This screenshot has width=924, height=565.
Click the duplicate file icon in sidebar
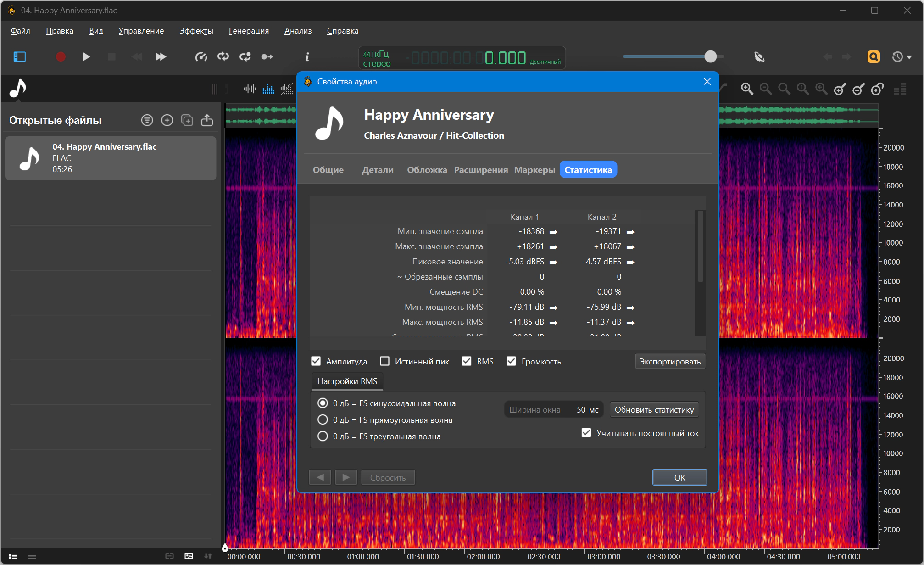coord(187,120)
